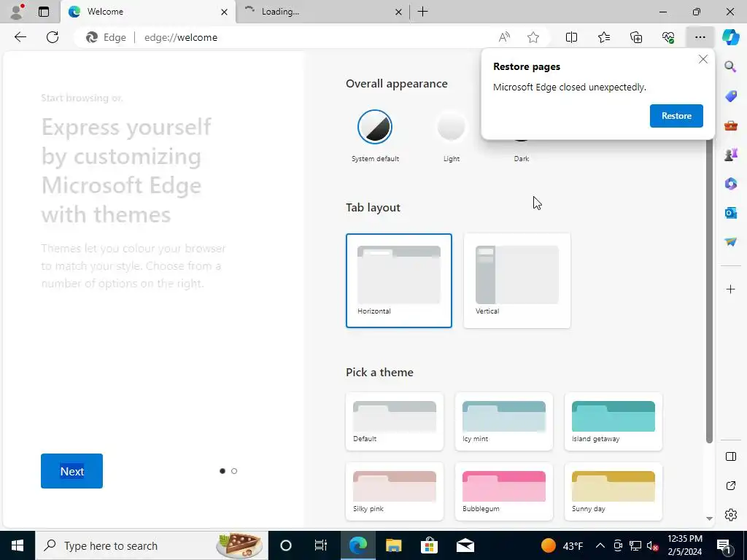This screenshot has width=747, height=560.
Task: Open tab actions menu icon
Action: [44, 12]
